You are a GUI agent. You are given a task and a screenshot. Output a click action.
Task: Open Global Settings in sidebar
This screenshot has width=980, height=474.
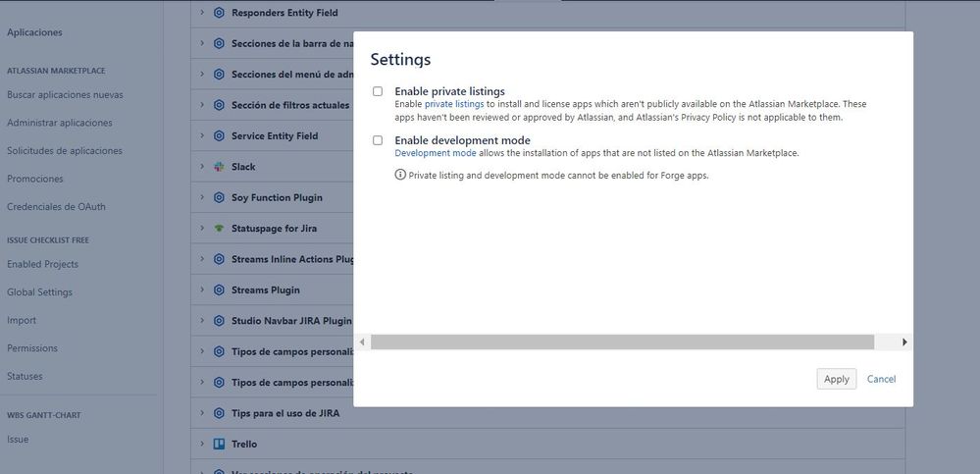pyautogui.click(x=39, y=292)
